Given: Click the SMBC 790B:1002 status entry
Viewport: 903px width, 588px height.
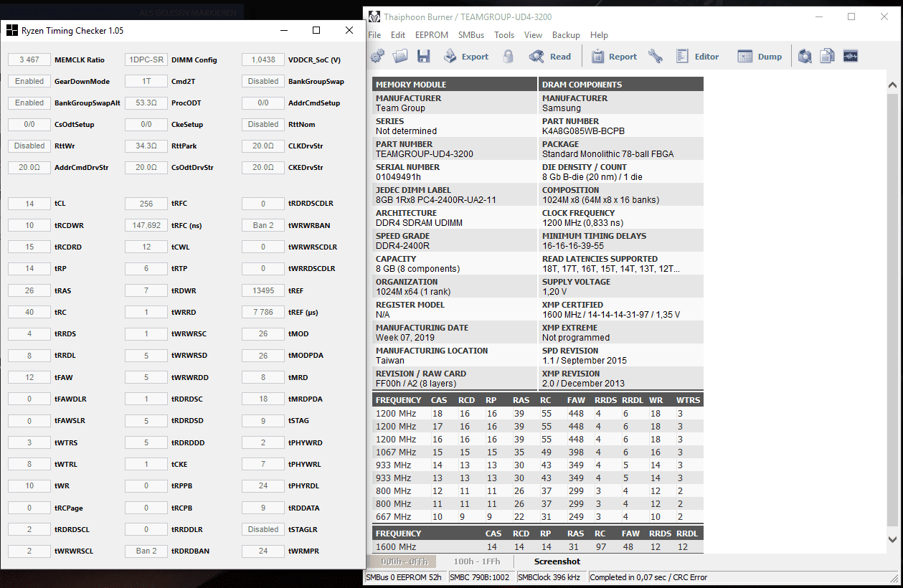Looking at the screenshot, I should pos(480,577).
